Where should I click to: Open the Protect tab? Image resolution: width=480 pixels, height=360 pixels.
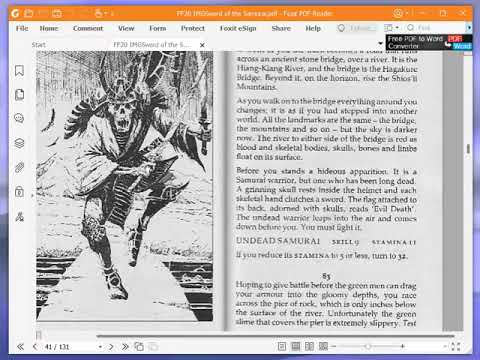pyautogui.click(x=193, y=28)
